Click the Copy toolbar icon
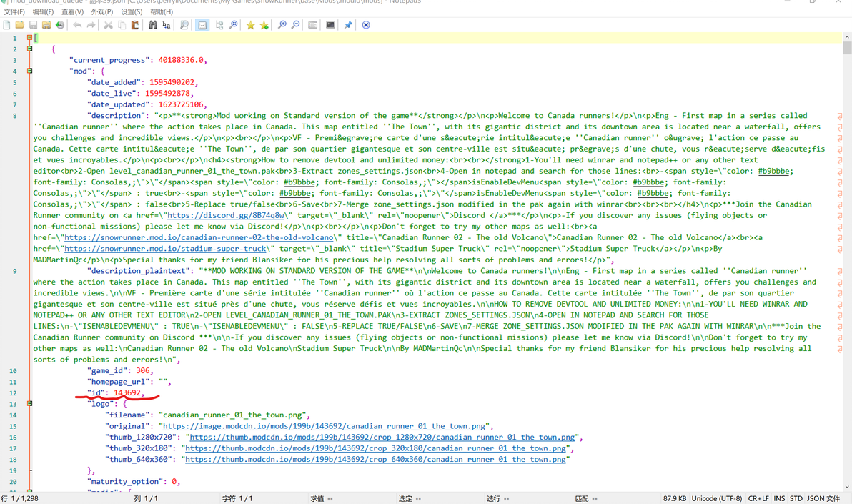The image size is (852, 504). (122, 25)
